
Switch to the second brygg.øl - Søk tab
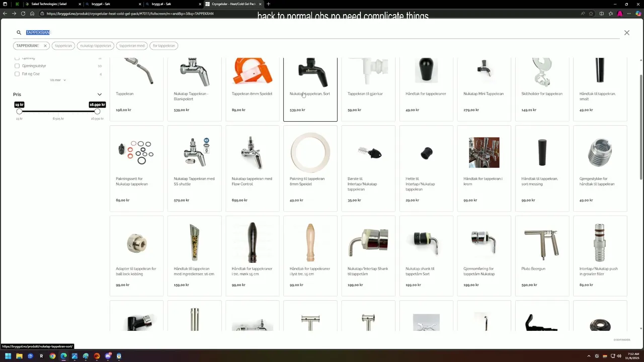[173, 4]
